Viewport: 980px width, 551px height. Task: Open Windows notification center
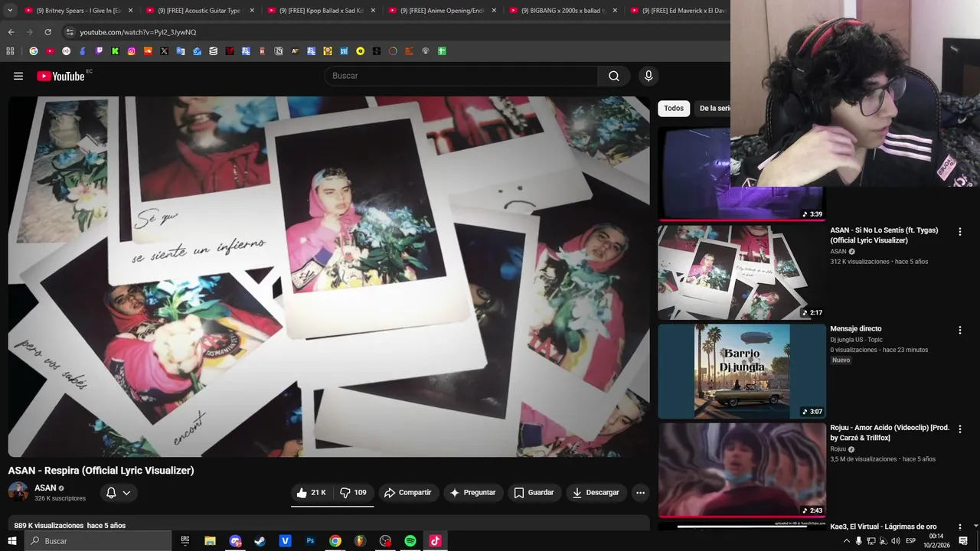point(963,541)
